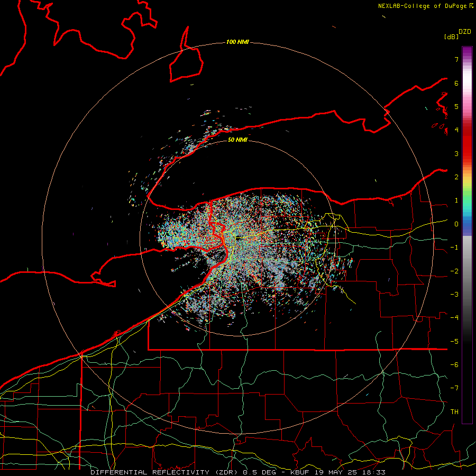Click the DZD legend title
The height and width of the screenshot is (476, 476).
[465, 32]
